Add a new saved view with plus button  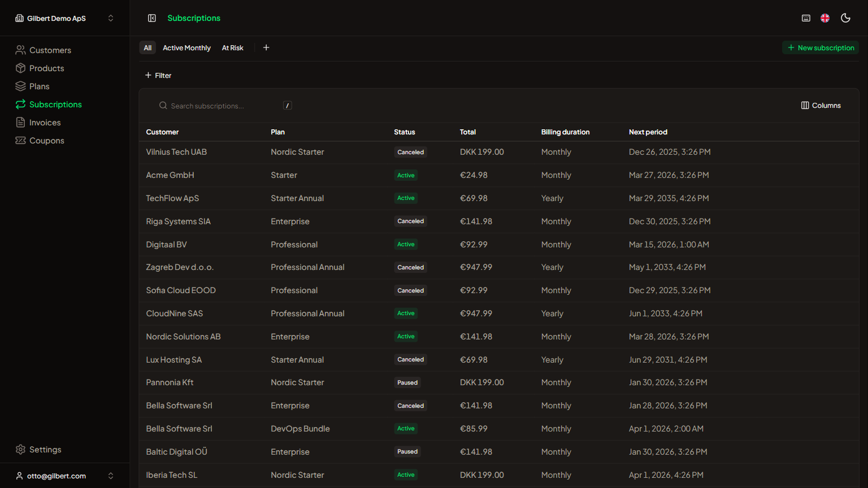[x=266, y=47]
